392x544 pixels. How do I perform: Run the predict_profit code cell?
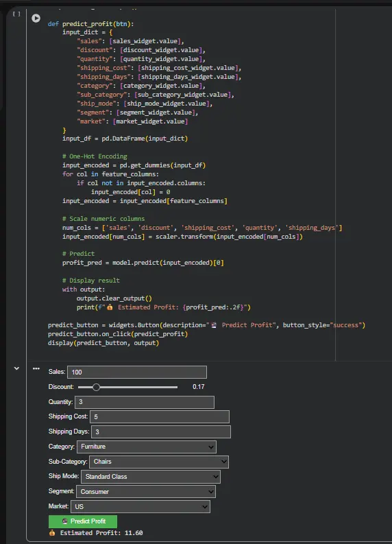(x=36, y=18)
